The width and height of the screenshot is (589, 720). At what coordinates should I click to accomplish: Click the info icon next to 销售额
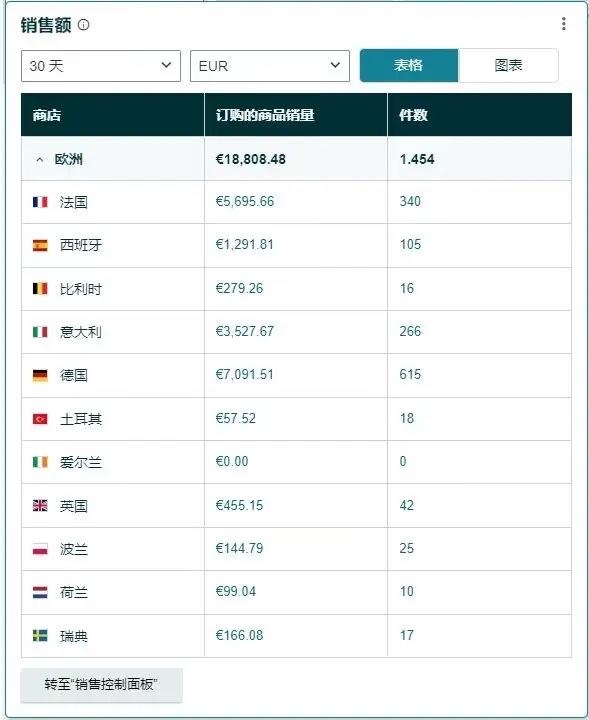point(83,25)
